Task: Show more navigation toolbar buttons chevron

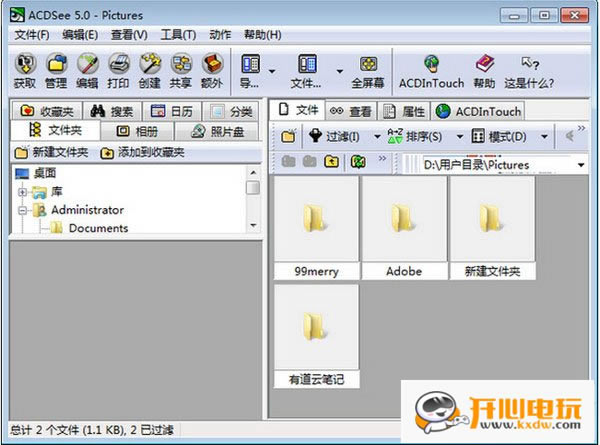Action: coord(382,158)
